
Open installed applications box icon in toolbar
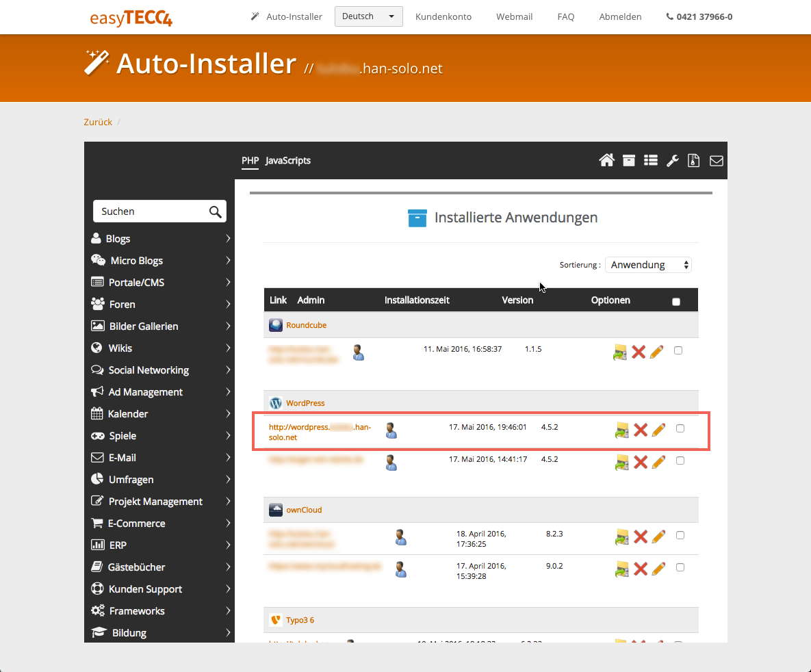[x=629, y=160]
